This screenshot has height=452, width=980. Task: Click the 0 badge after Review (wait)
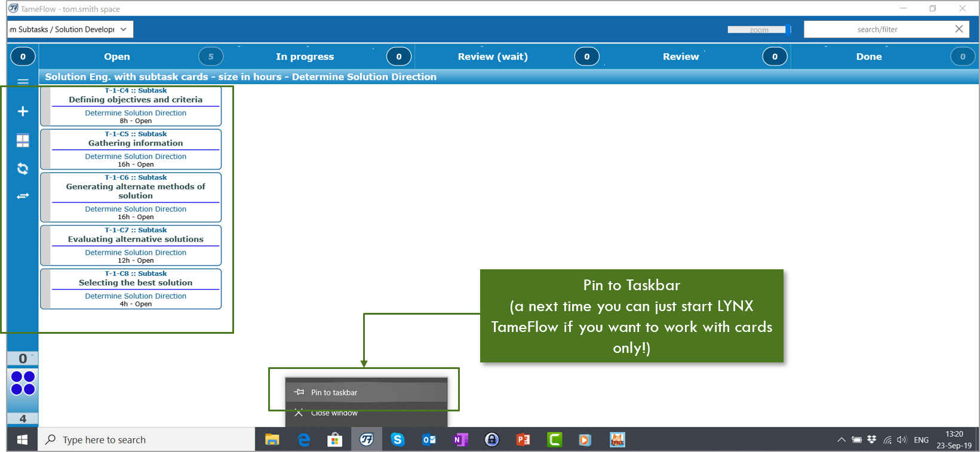(587, 57)
